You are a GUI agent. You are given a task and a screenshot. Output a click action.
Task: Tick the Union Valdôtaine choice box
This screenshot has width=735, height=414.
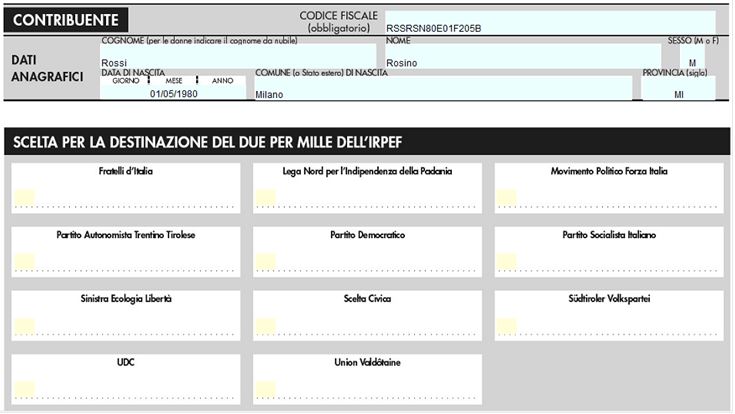tap(266, 389)
